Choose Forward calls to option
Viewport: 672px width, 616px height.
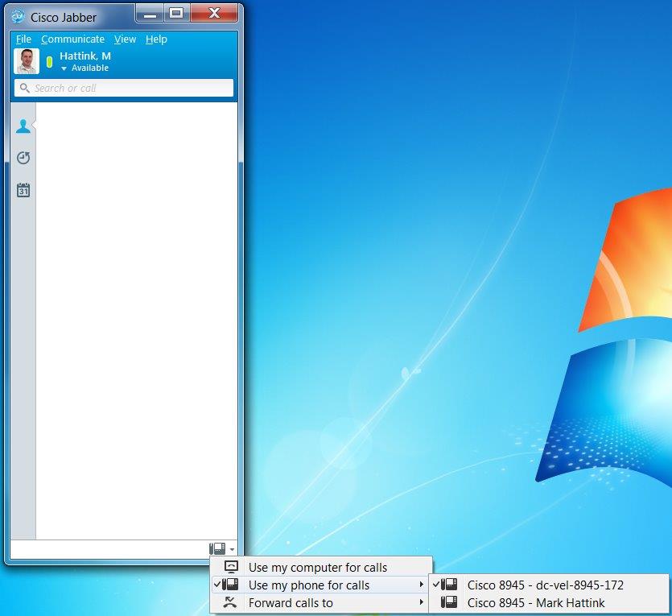pyautogui.click(x=321, y=602)
